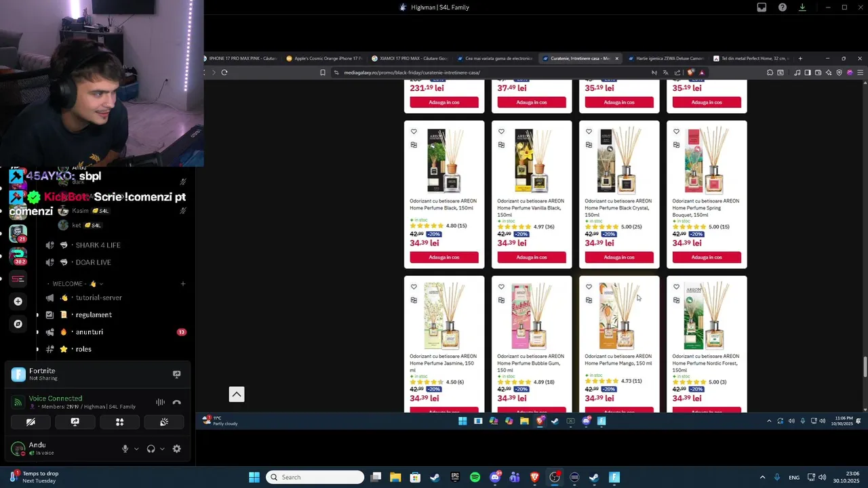Toggle Discord camera on
868x488 pixels.
[31, 422]
